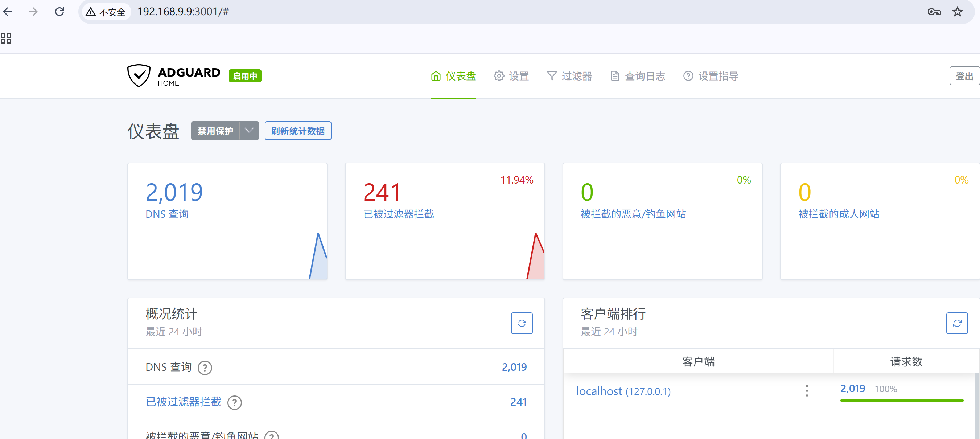Expand the 禁用保护 dropdown arrow
Viewport: 980px width, 439px height.
[249, 131]
